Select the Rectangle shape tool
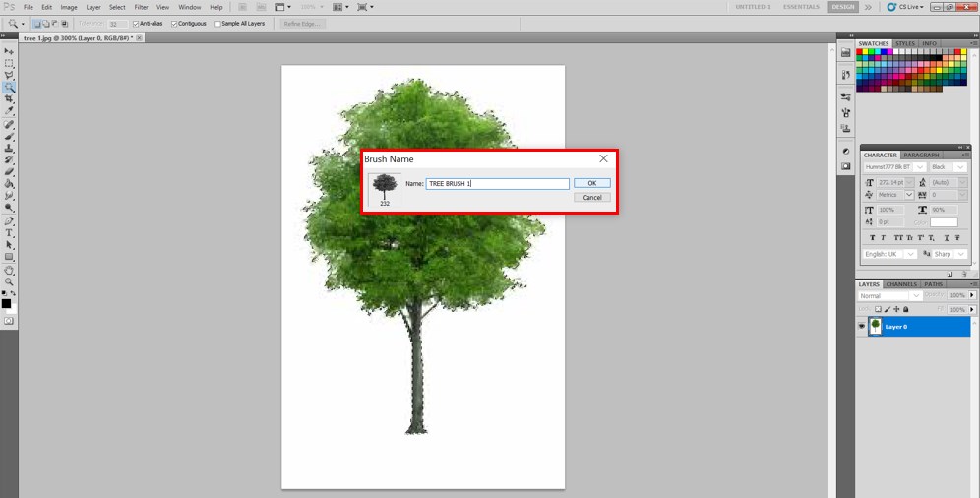980x498 pixels. (x=9, y=257)
